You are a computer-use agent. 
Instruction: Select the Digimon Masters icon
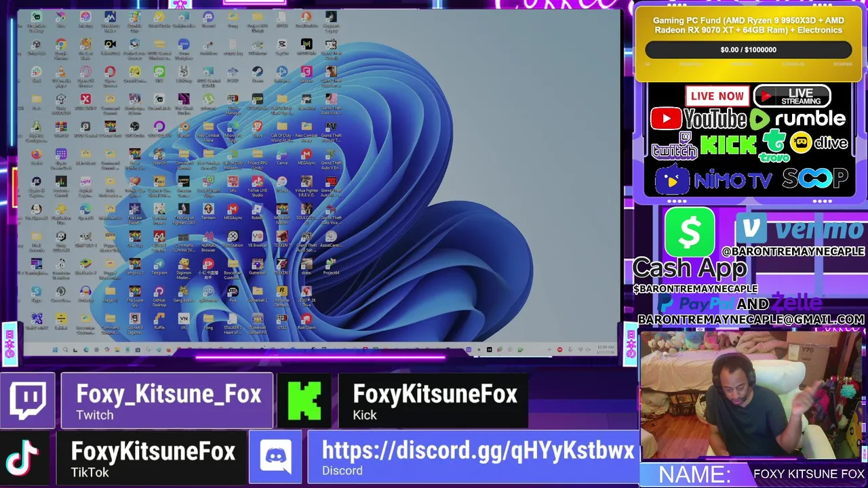(184, 264)
